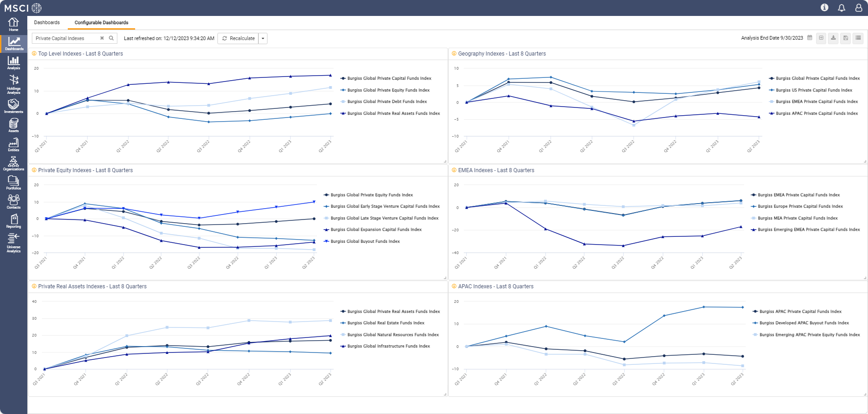This screenshot has height=414, width=868.
Task: Click the Private Capital Indexes search box
Action: [x=66, y=39]
